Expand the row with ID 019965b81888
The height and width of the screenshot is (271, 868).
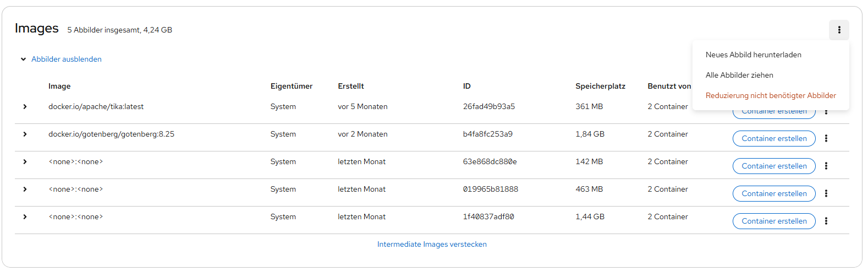[x=25, y=189]
